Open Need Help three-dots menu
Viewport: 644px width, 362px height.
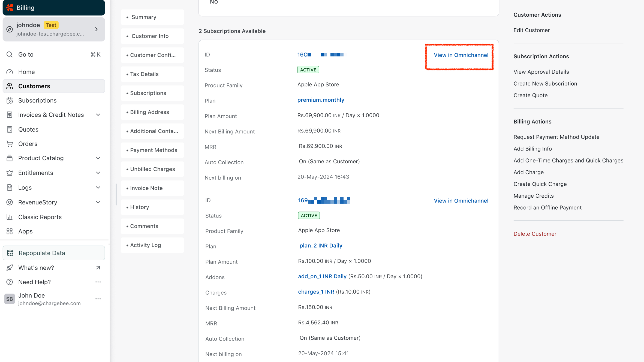[98, 282]
